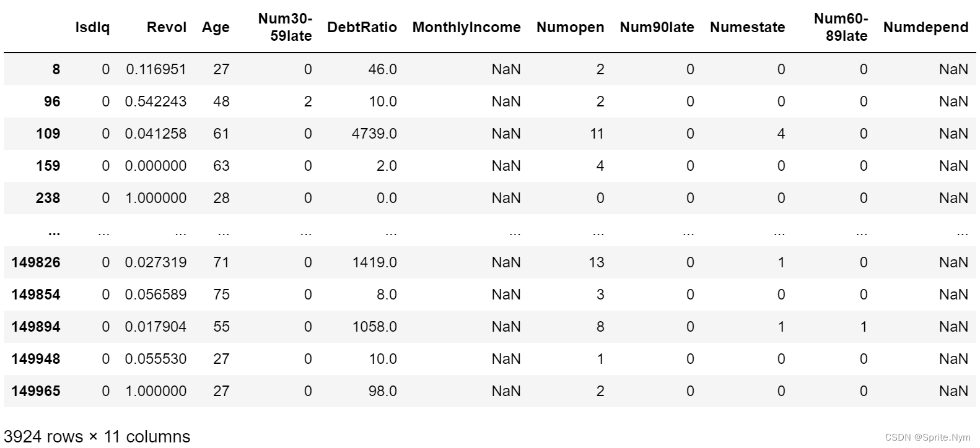Click the Age column header
Image resolution: width=980 pixels, height=448 pixels.
pos(216,27)
